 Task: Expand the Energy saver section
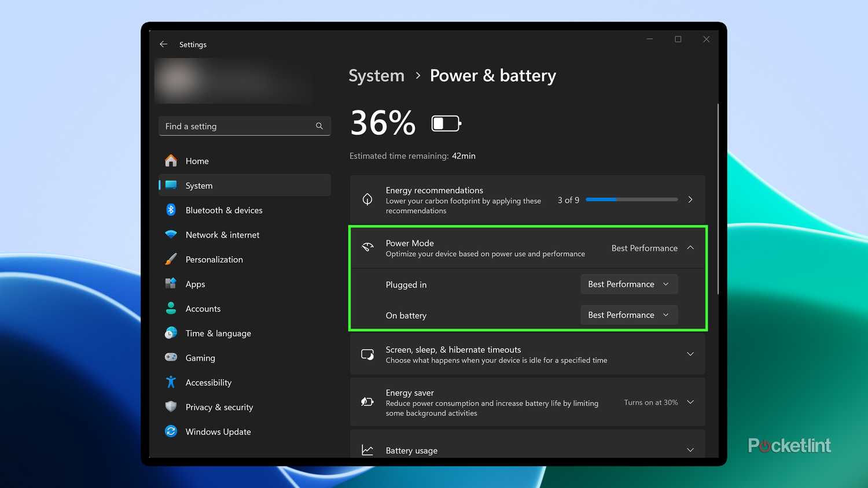(x=690, y=402)
